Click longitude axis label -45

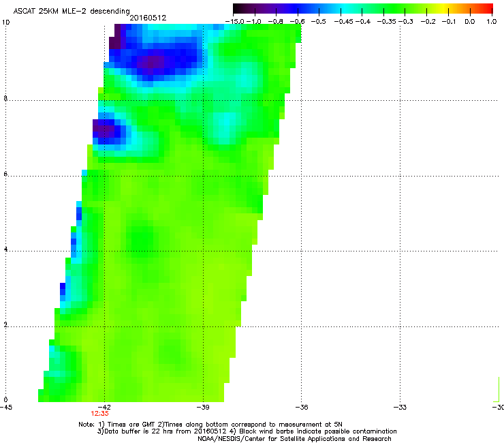[6, 408]
